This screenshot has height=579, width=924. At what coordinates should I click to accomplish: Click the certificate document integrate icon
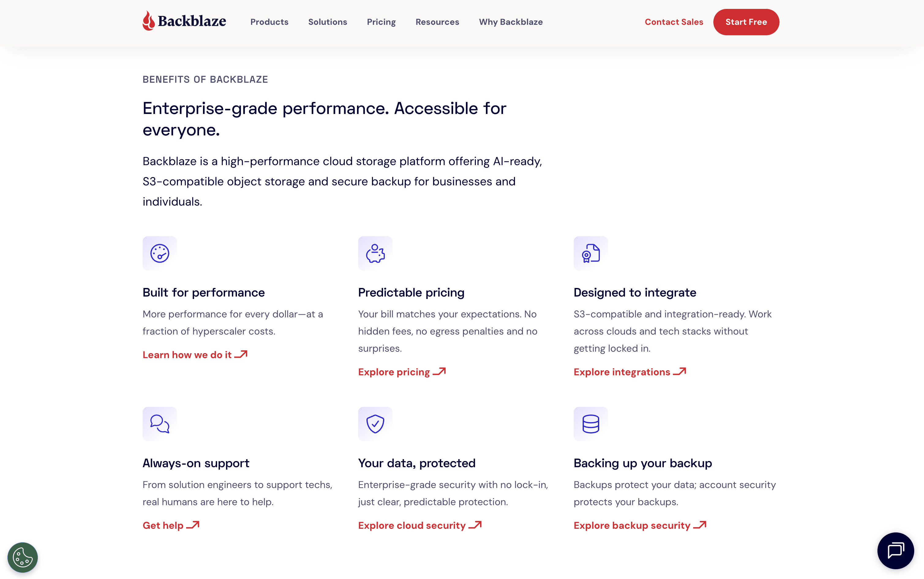pos(590,253)
